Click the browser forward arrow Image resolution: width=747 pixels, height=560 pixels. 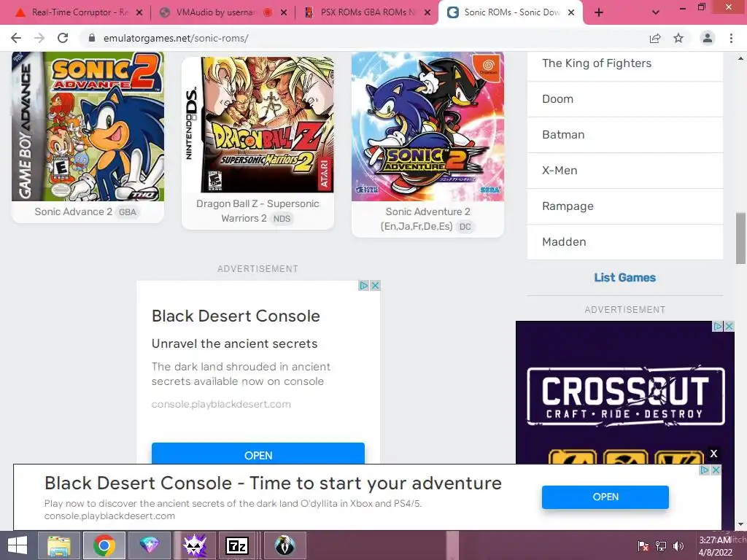(39, 38)
